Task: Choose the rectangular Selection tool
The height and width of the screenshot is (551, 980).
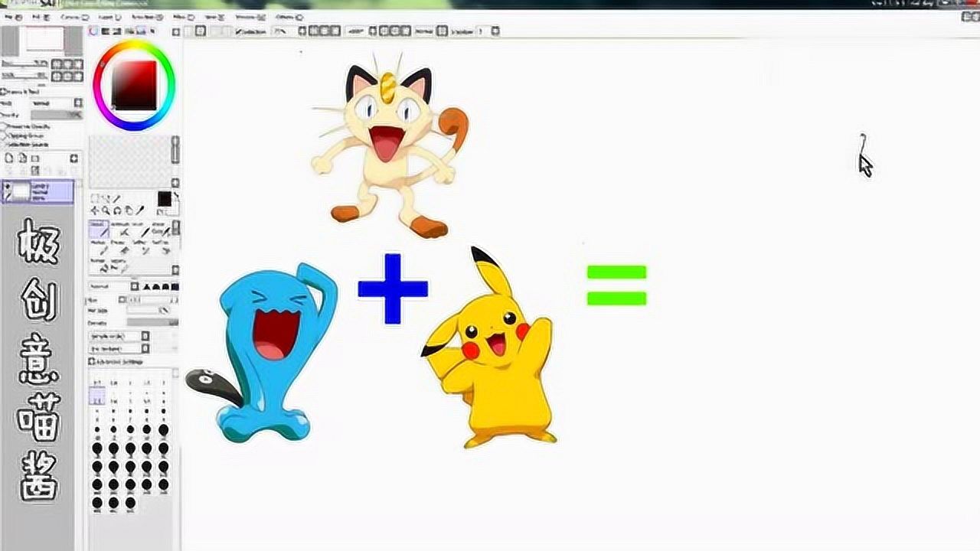Action: pos(93,198)
